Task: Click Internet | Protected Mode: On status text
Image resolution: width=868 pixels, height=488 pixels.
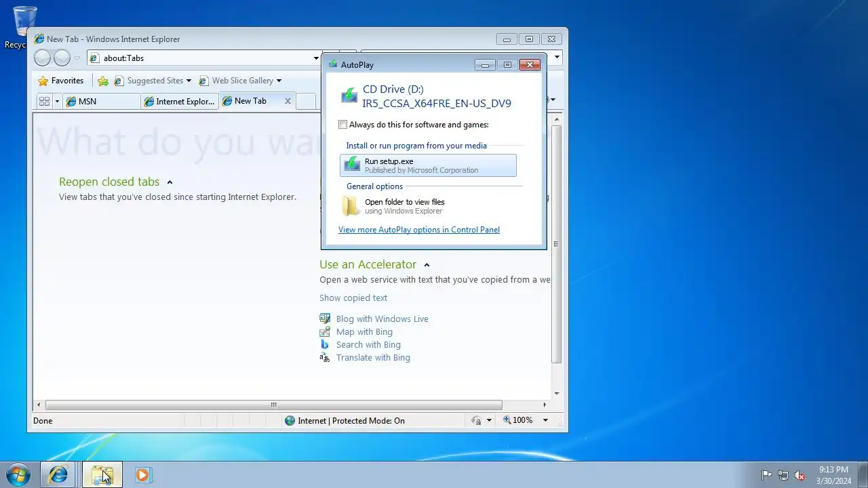Action: (x=351, y=421)
